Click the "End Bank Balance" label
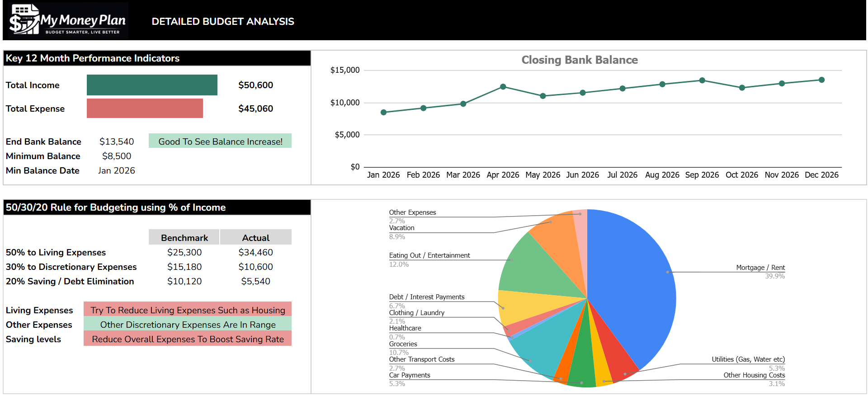Viewport: 868px width, 396px height. (x=43, y=141)
